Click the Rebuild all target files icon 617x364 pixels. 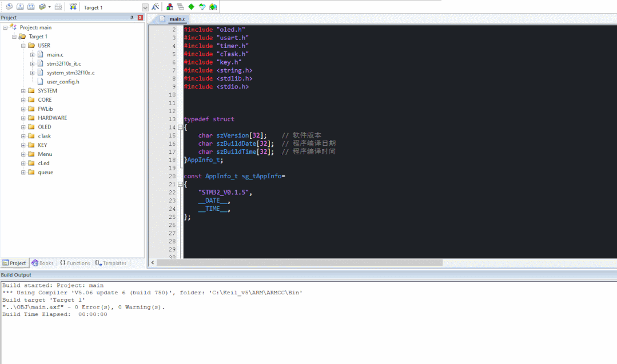coord(31,7)
